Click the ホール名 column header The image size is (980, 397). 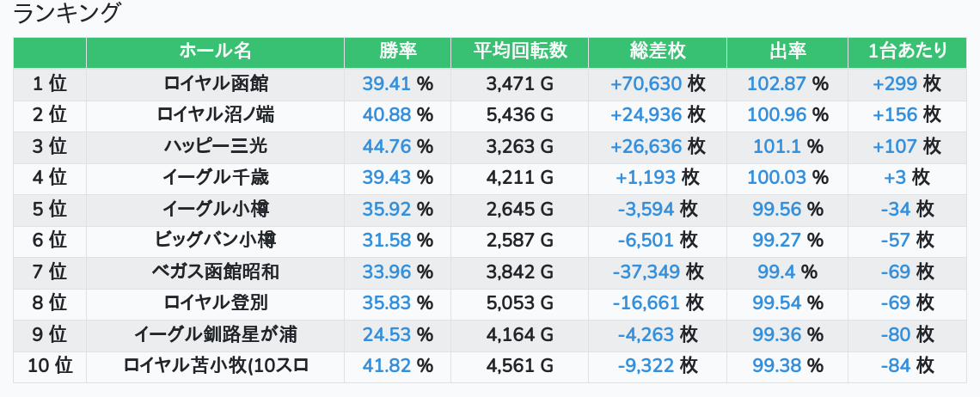point(215,52)
